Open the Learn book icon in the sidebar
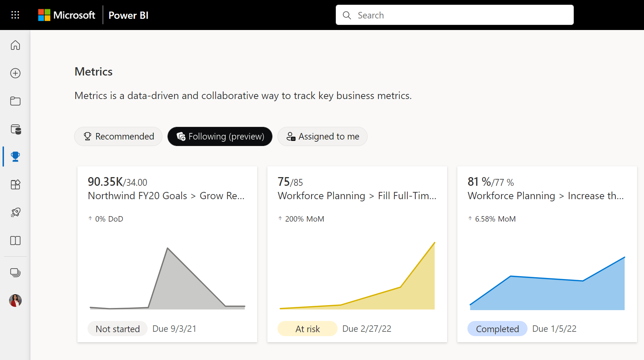This screenshot has height=360, width=644. tap(15, 240)
